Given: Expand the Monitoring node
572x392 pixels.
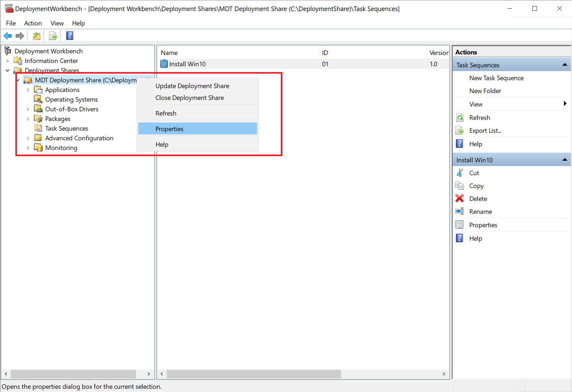Looking at the screenshot, I should point(28,148).
